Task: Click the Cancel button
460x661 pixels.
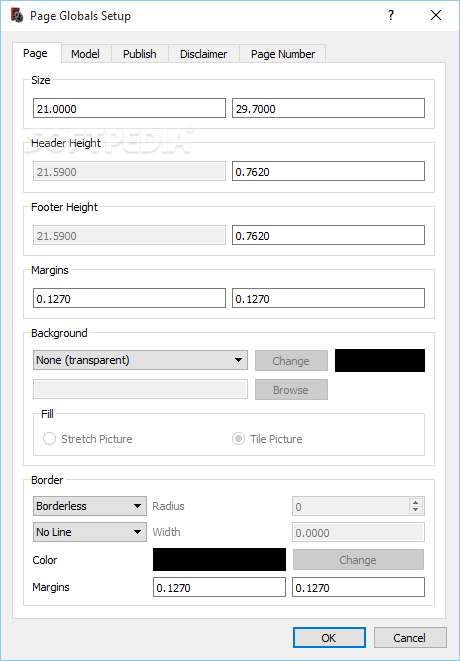Action: coord(410,637)
